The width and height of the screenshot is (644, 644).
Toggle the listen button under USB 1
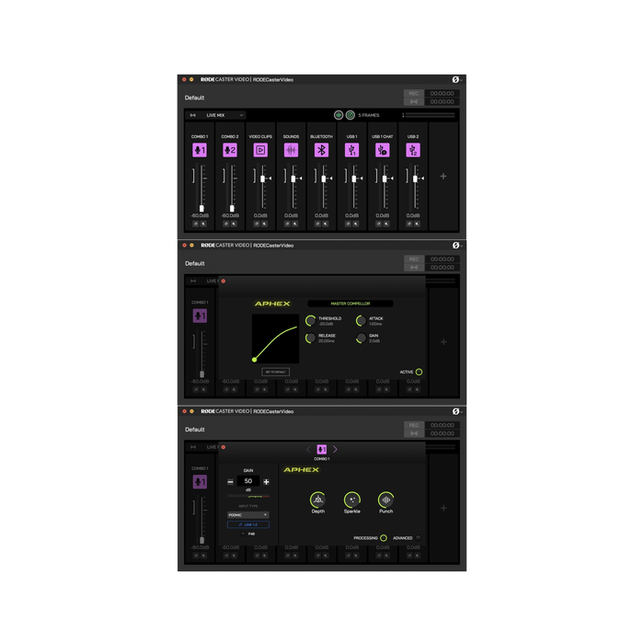click(x=348, y=224)
